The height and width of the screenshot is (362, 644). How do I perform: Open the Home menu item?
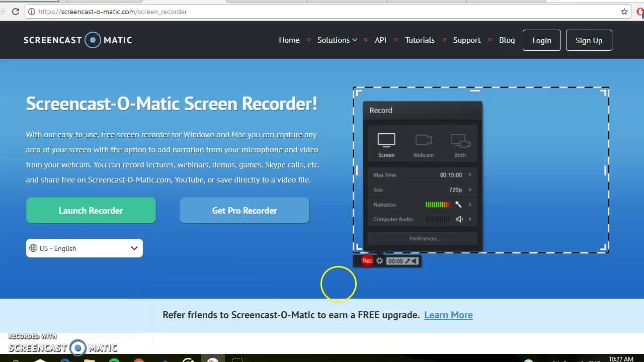point(289,40)
